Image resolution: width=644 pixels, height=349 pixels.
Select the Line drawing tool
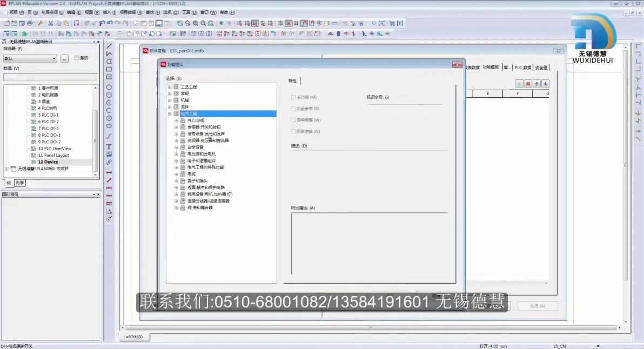pos(109,46)
